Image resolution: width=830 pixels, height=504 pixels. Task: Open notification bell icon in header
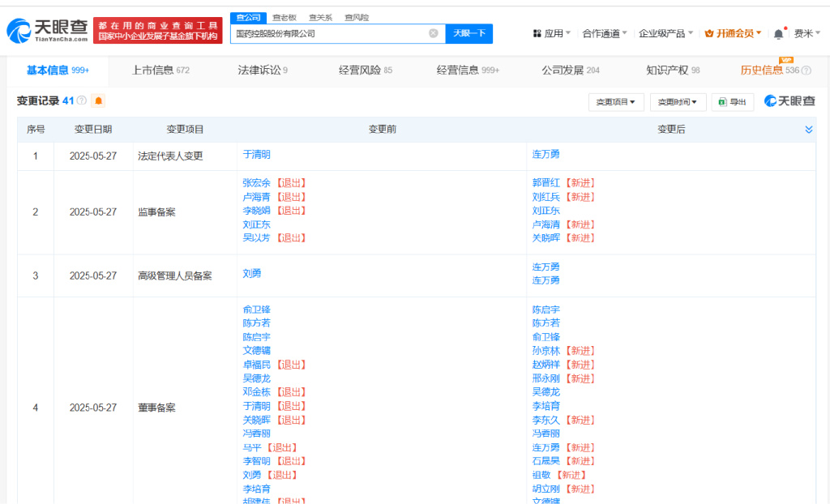pyautogui.click(x=778, y=34)
